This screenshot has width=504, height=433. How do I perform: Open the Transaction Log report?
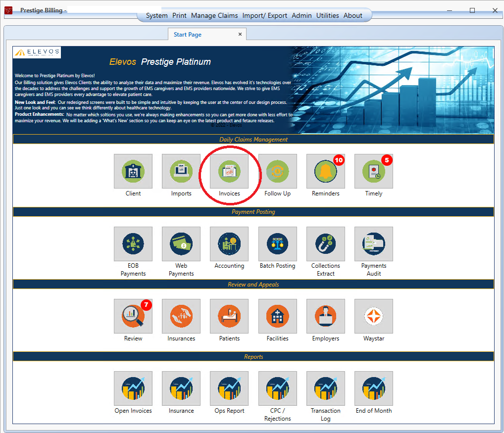[x=326, y=388]
